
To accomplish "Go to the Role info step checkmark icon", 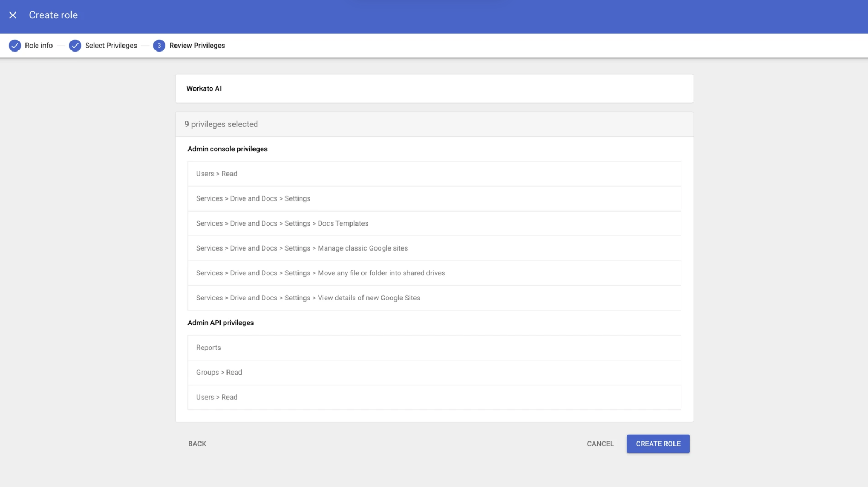I will 15,46.
